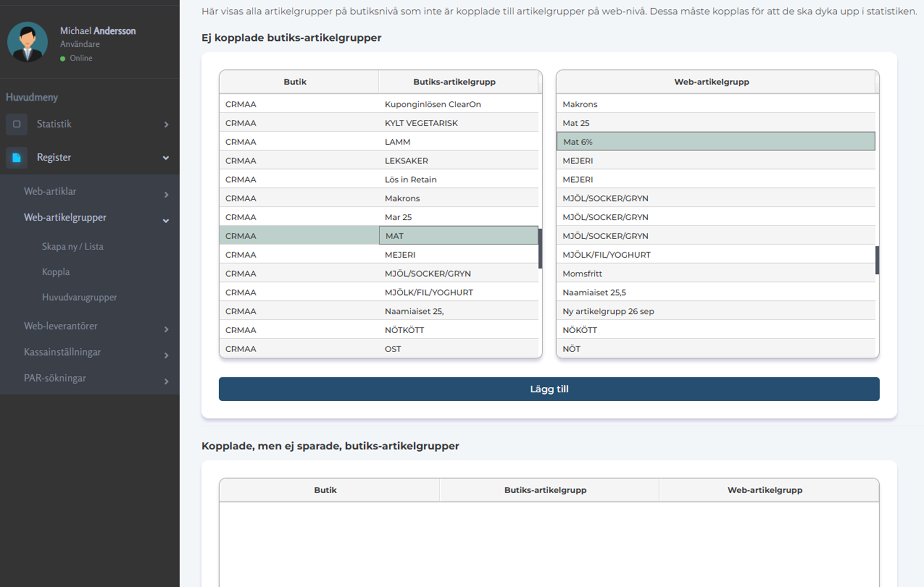
Task: Select Momsfritt in Web-artikelgrupp list
Action: pos(582,274)
